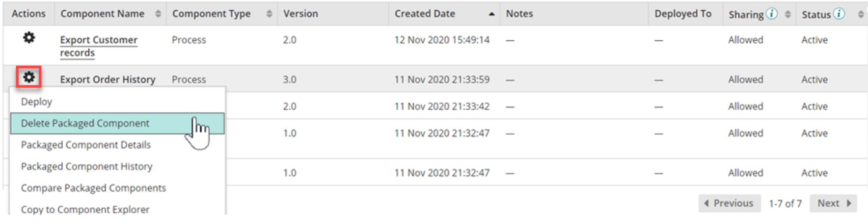Sort by Component Name column arrows

click(158, 14)
